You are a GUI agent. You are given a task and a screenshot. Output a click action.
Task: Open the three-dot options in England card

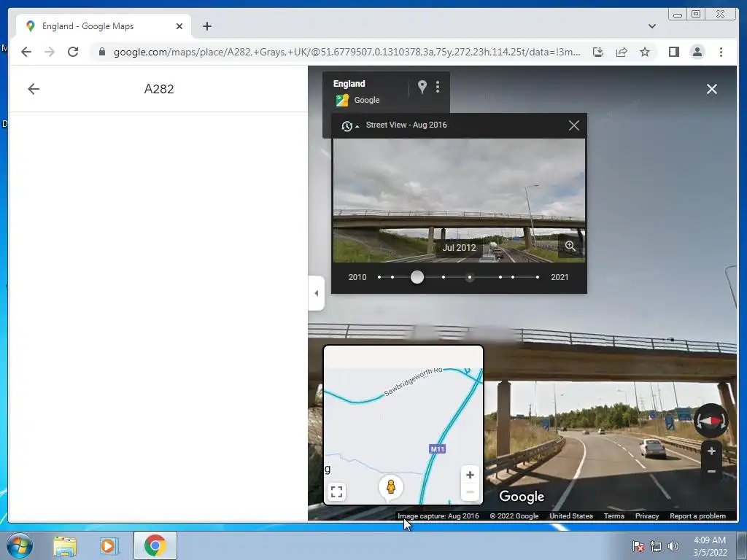438,87
